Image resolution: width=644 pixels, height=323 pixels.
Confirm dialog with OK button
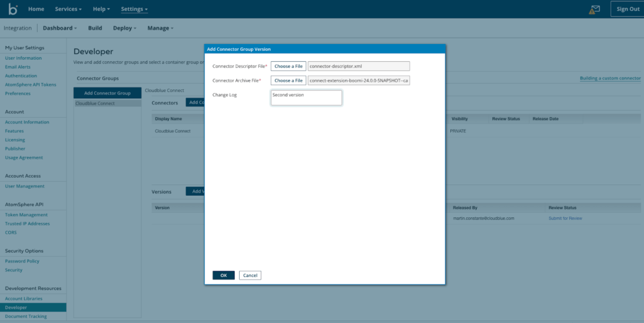(x=223, y=275)
